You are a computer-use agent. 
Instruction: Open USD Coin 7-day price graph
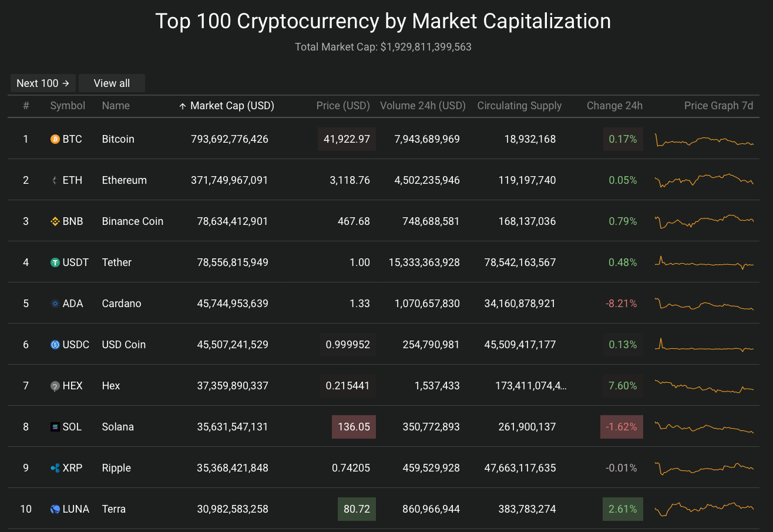(704, 345)
